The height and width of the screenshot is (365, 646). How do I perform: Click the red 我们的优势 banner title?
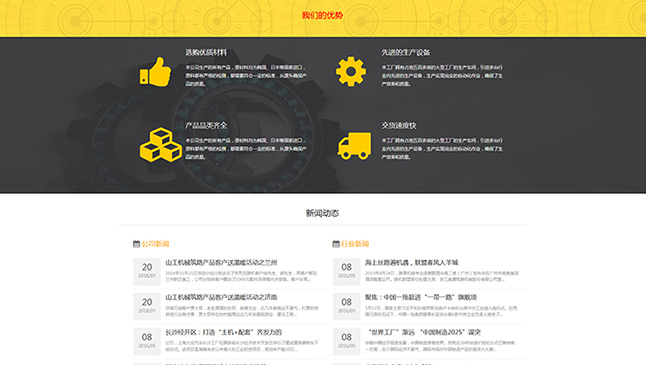click(322, 16)
